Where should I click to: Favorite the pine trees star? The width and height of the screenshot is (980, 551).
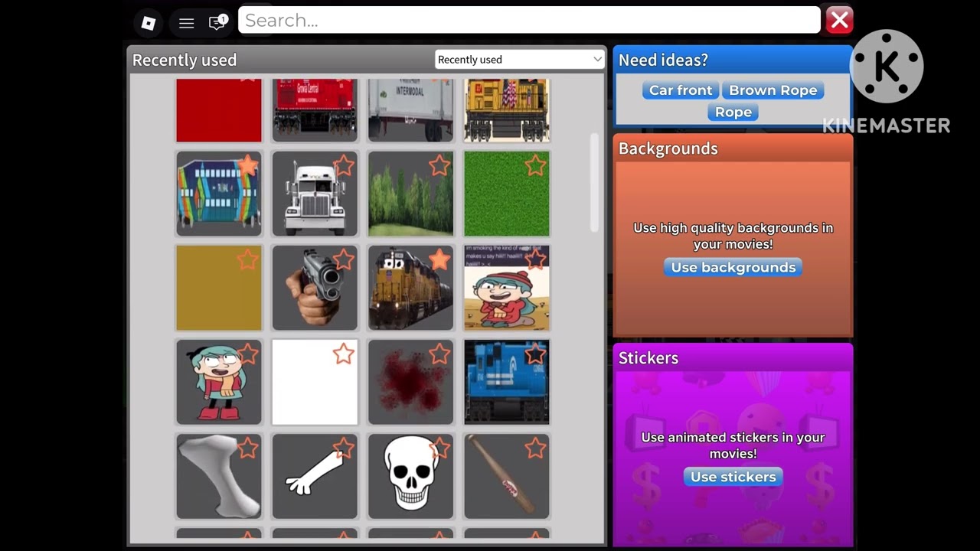(x=439, y=165)
